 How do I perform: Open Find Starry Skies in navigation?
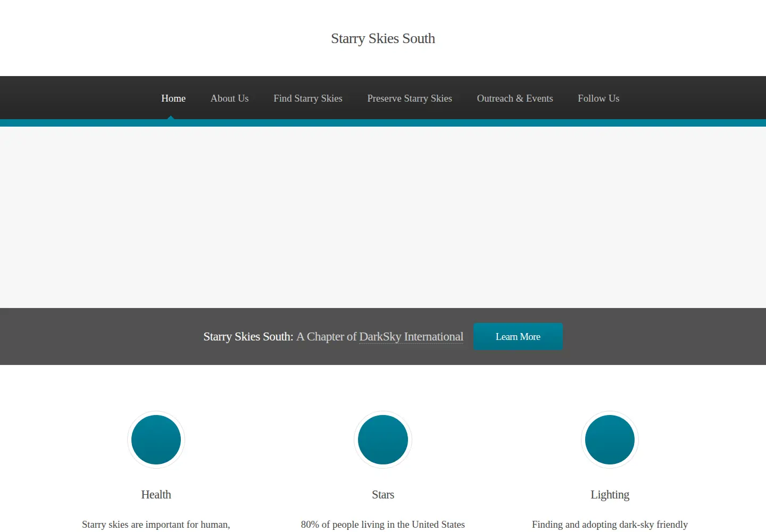[308, 98]
